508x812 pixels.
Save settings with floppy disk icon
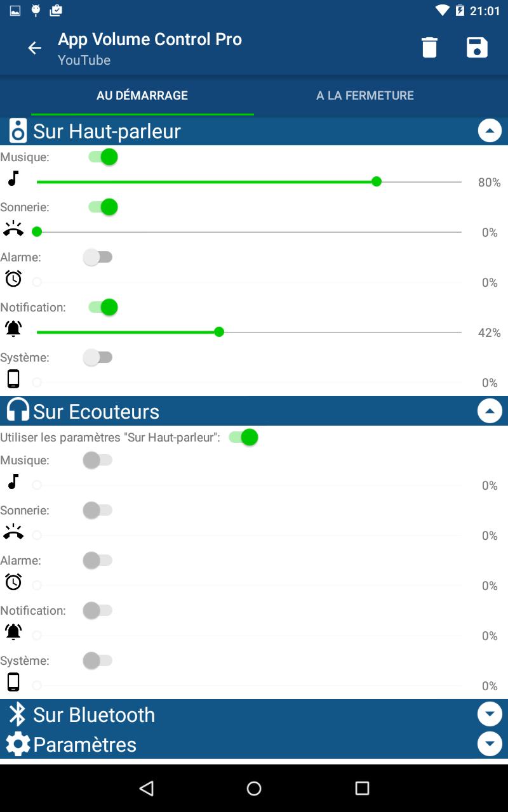(x=477, y=48)
